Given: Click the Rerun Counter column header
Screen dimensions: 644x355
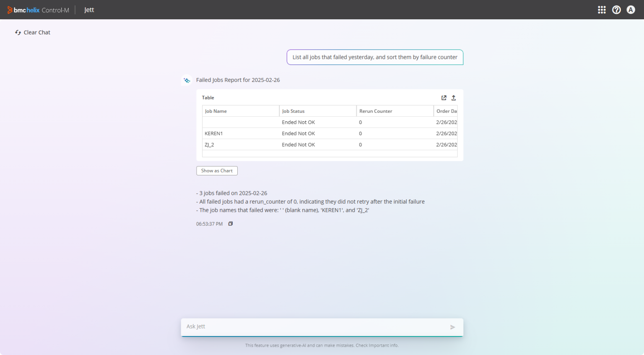Looking at the screenshot, I should [x=375, y=111].
